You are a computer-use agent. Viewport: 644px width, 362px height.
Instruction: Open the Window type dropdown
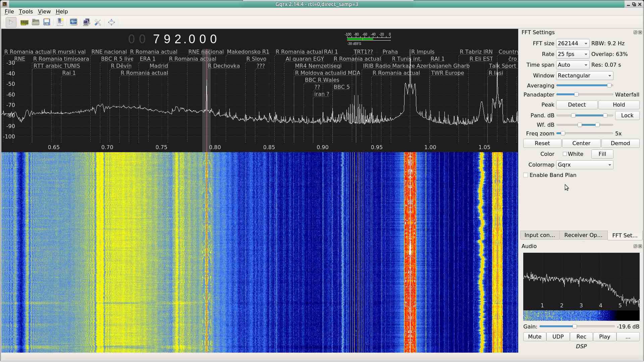(584, 76)
